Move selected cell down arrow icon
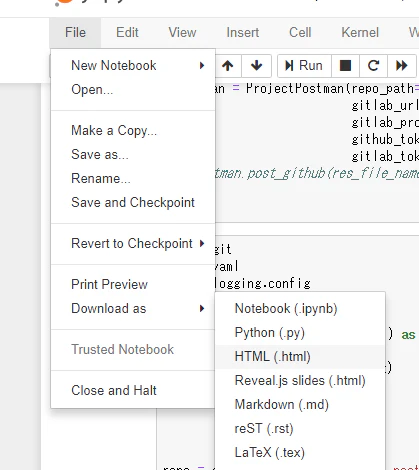Image resolution: width=419 pixels, height=470 pixels. click(x=256, y=66)
